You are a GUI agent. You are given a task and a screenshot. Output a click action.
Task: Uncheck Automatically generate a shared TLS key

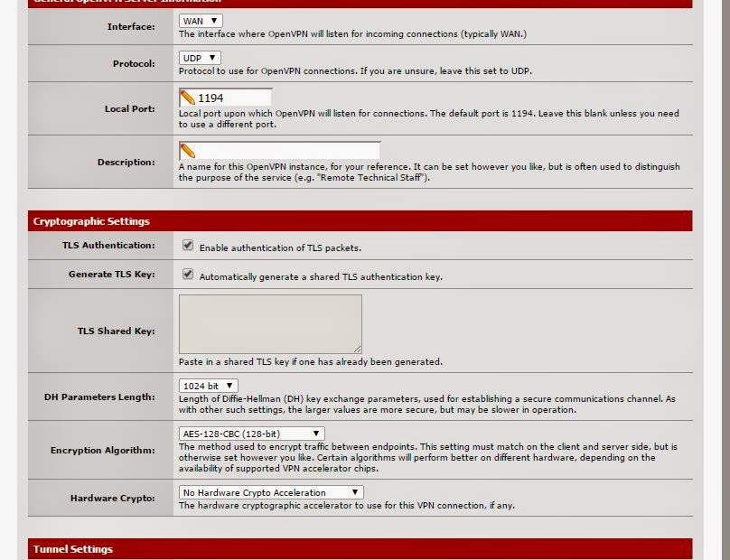tap(188, 274)
